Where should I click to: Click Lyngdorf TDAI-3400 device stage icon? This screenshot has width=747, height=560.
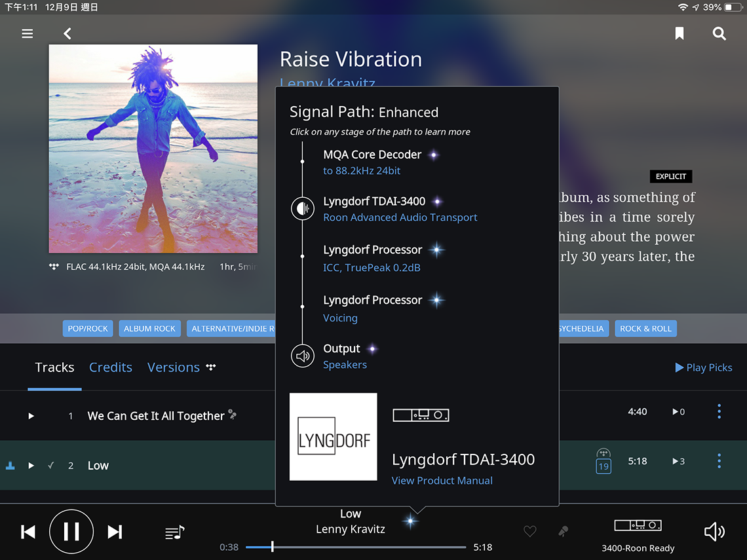[x=303, y=208]
